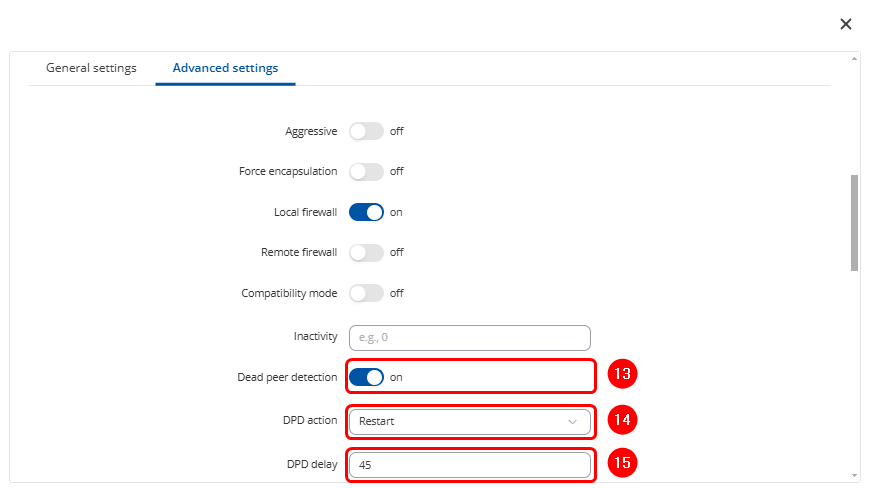This screenshot has height=488, width=870.
Task: Turn on Force encapsulation
Action: tap(366, 171)
